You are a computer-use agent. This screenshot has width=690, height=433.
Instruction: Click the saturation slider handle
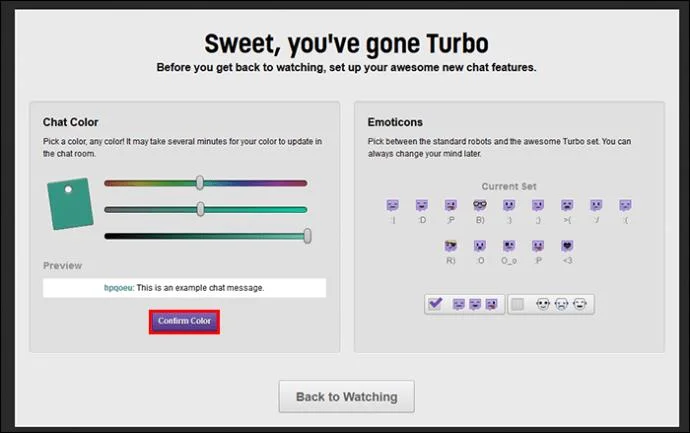pyautogui.click(x=200, y=209)
